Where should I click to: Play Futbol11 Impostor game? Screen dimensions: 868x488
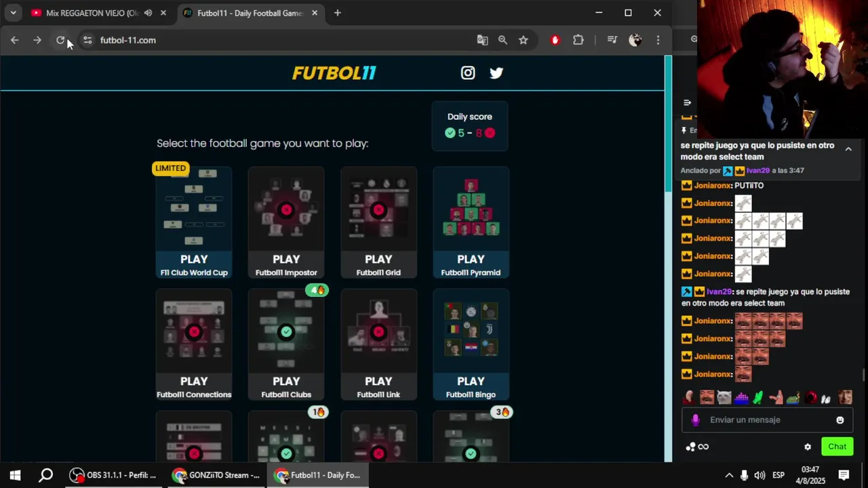[286, 222]
